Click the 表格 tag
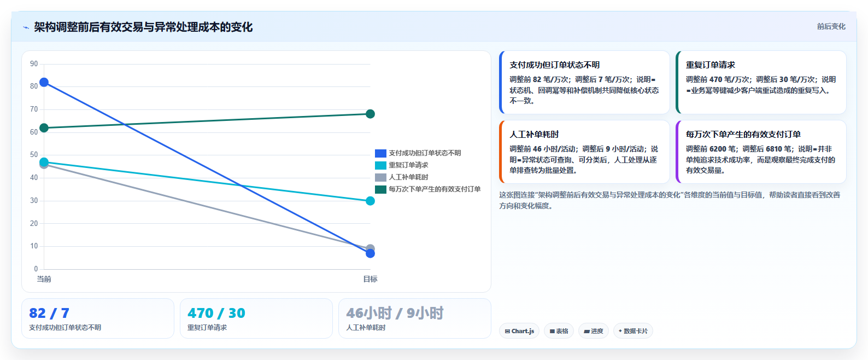868x360 pixels. (559, 331)
